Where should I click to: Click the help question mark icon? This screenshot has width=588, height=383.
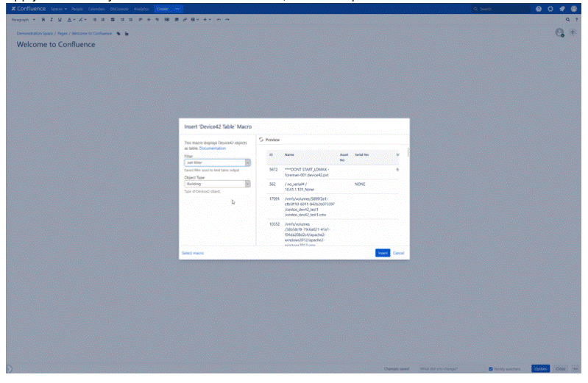(x=540, y=9)
